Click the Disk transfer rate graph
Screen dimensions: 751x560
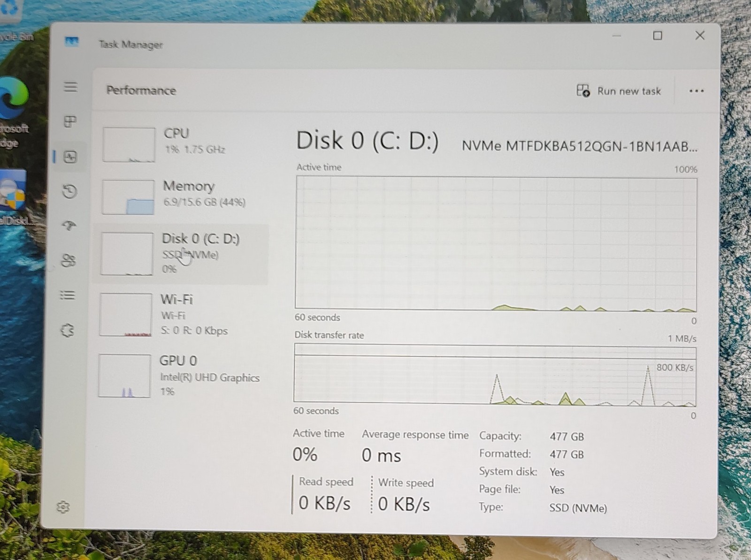(495, 375)
